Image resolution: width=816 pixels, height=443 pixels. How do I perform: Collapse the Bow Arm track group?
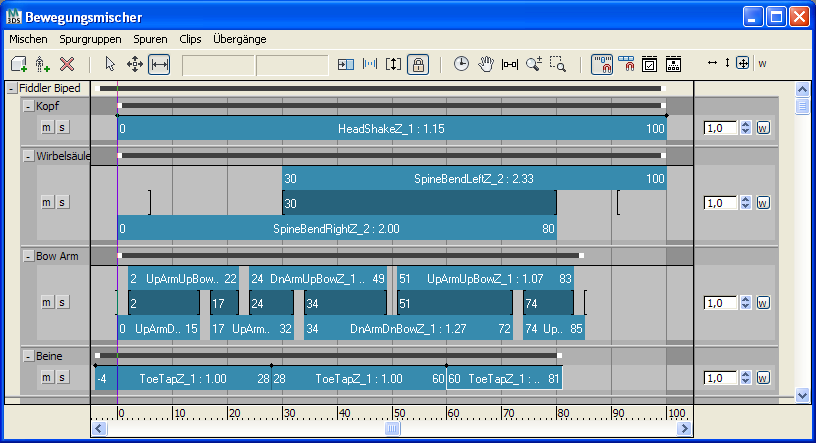point(29,257)
